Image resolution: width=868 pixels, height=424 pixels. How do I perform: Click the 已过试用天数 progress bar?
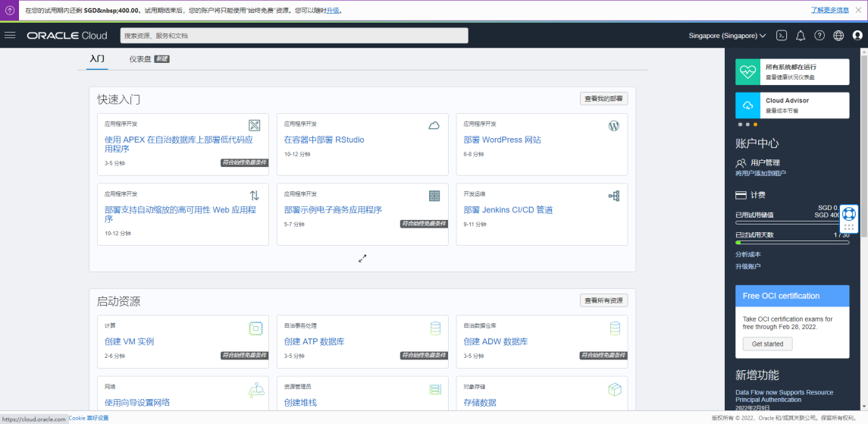[792, 242]
